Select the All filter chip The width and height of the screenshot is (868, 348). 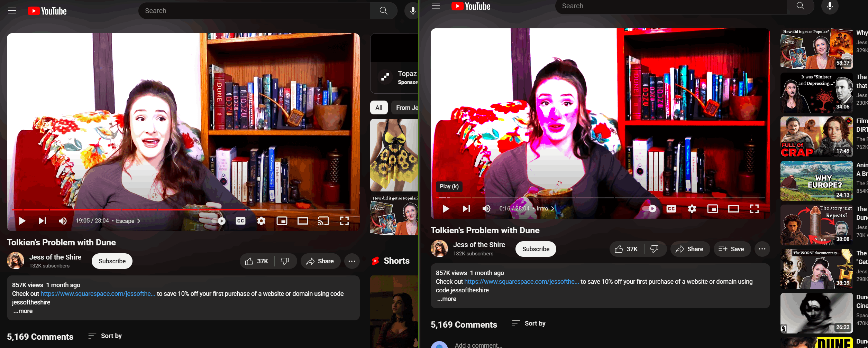coord(379,108)
